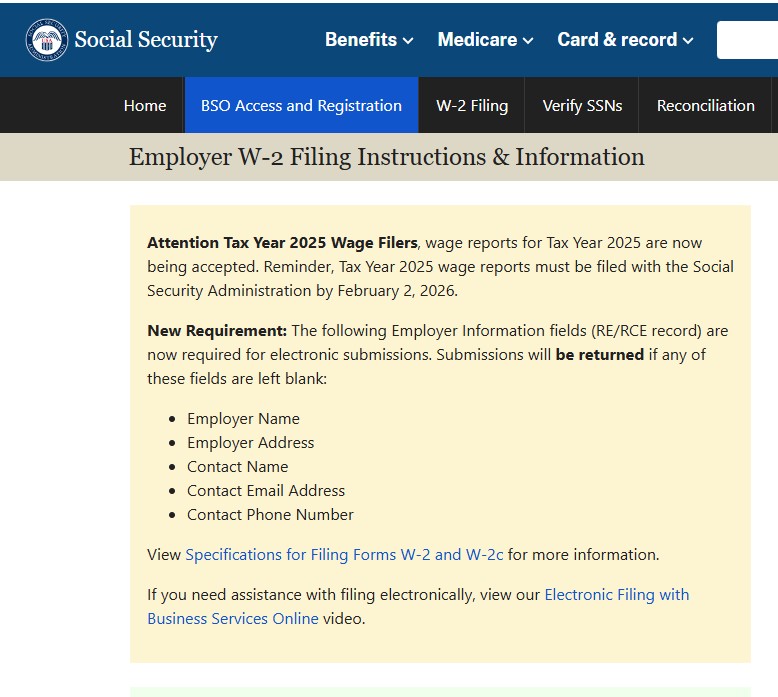
Task: Open the Card & record dropdown
Action: (625, 40)
